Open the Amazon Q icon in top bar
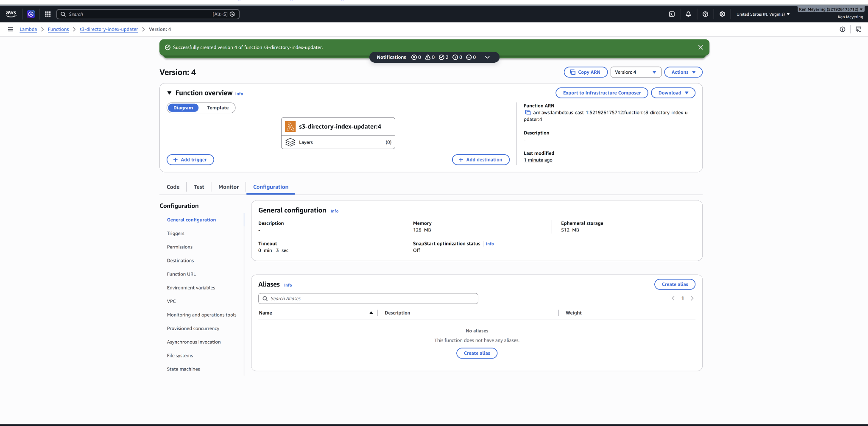This screenshot has width=868, height=426. [31, 14]
